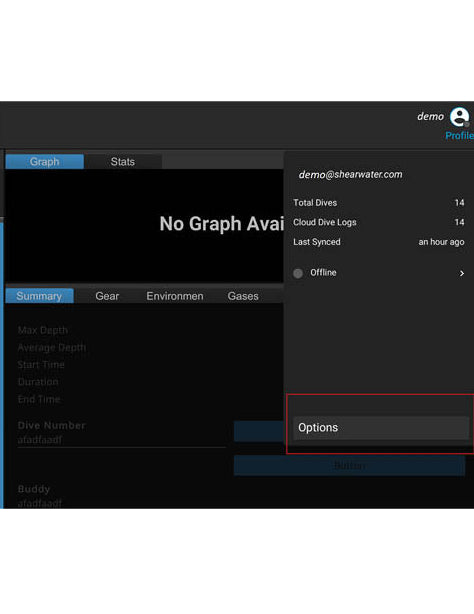Image resolution: width=474 pixels, height=614 pixels.
Task: Open the Gases tab
Action: (243, 296)
